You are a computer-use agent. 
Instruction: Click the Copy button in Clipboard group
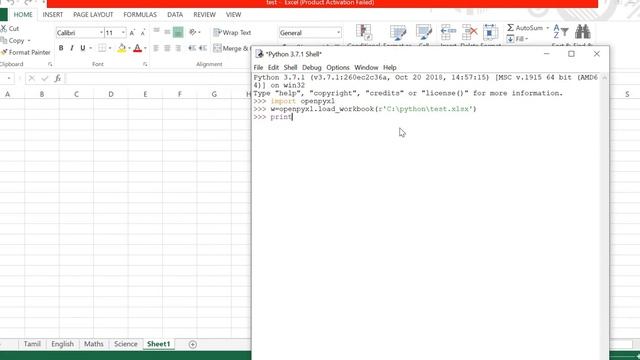13,40
